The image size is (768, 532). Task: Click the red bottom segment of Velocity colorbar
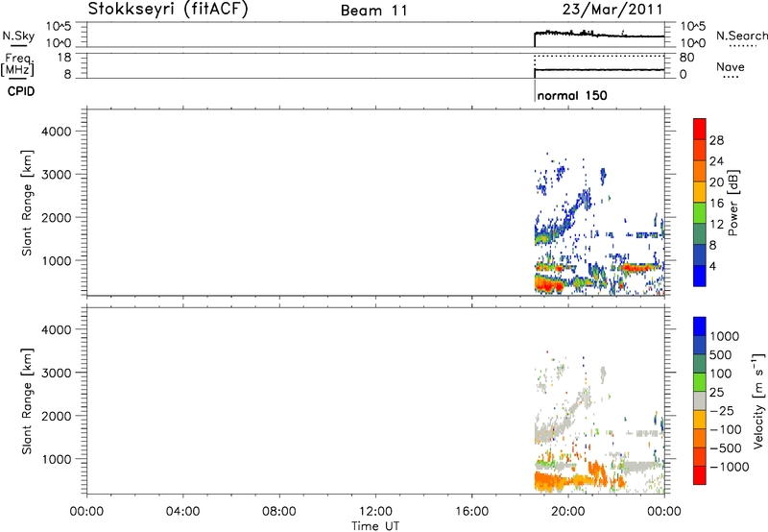pos(700,475)
